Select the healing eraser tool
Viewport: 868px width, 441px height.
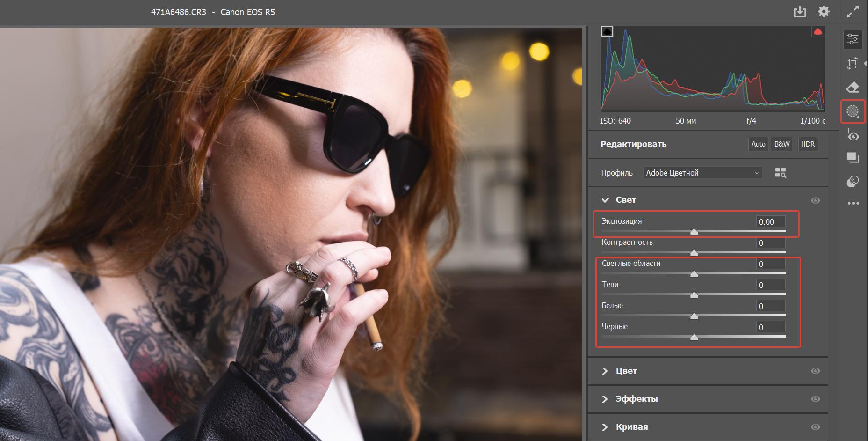(853, 87)
